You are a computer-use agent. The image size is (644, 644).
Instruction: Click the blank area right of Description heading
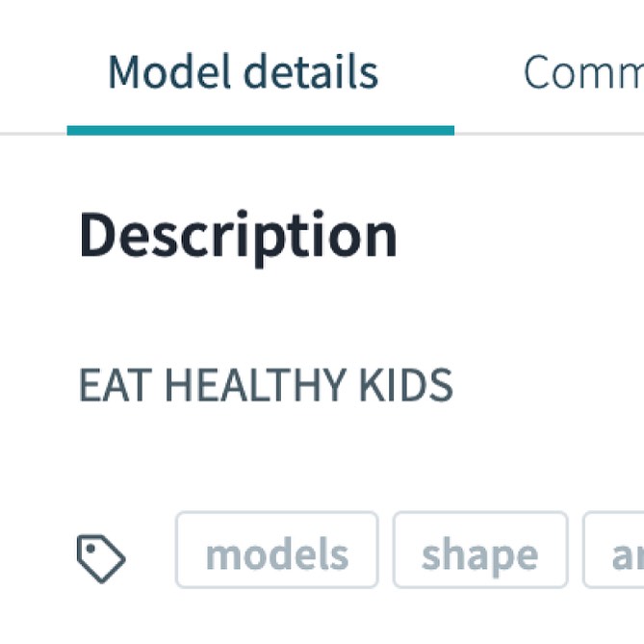(x=520, y=235)
